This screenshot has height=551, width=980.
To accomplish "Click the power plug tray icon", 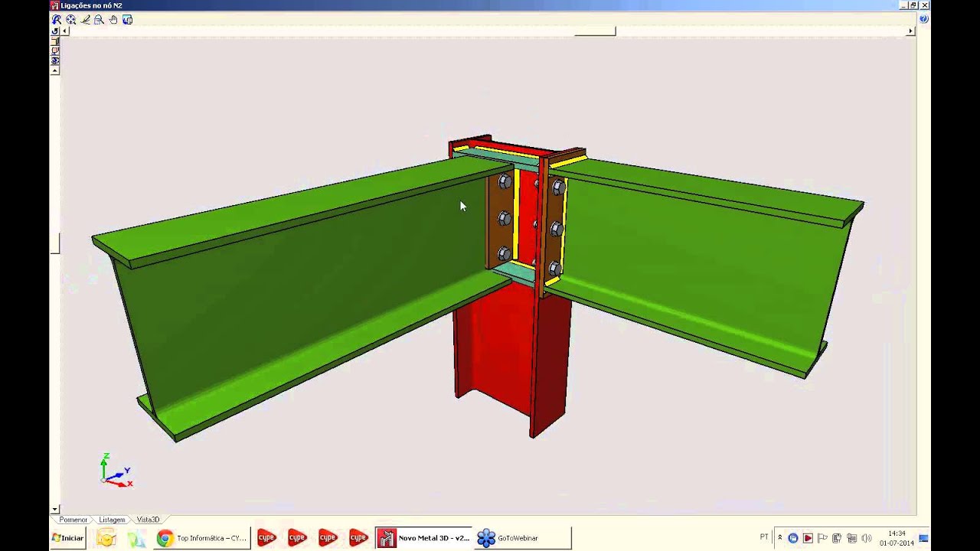I will tap(837, 538).
